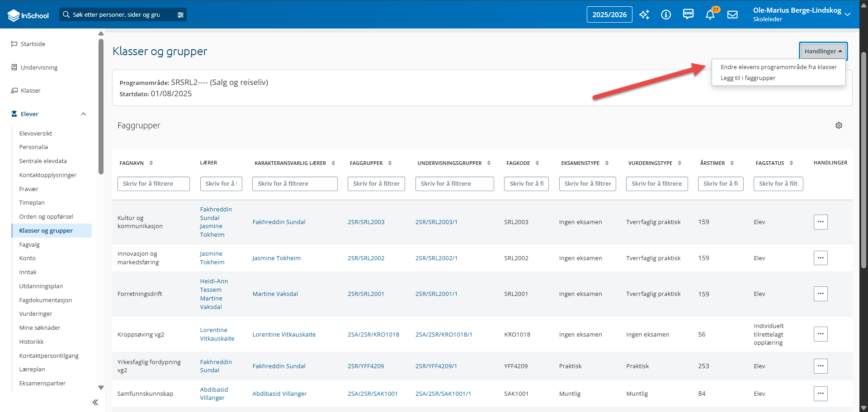Open the AI sparkle assistant icon
Screen dimensions: 868x412
point(644,14)
